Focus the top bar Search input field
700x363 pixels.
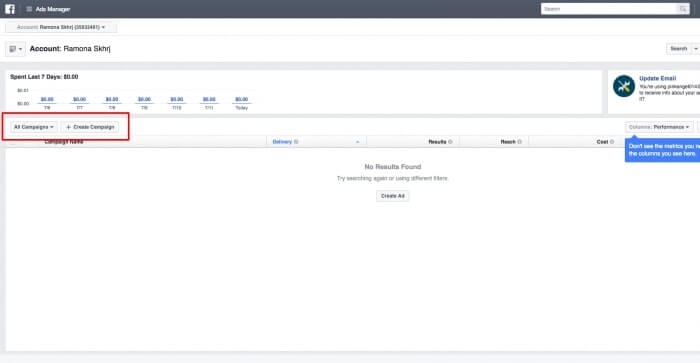(x=609, y=9)
